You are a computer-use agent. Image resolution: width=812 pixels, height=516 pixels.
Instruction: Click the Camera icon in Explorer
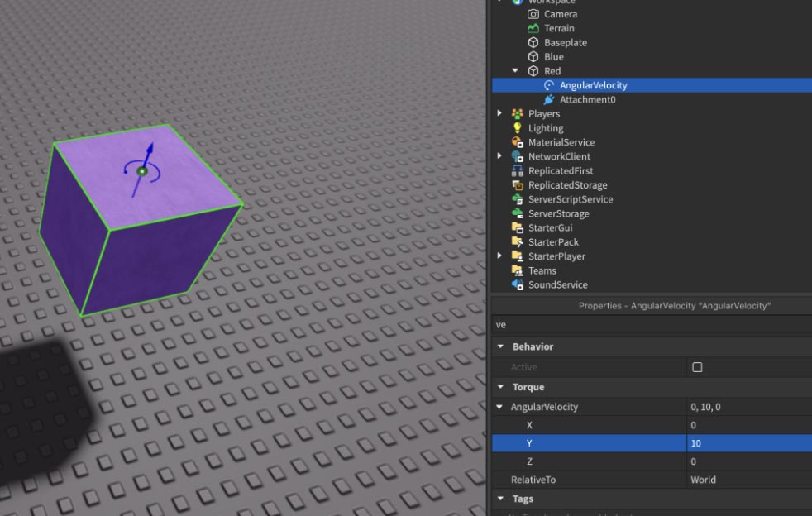pos(533,14)
